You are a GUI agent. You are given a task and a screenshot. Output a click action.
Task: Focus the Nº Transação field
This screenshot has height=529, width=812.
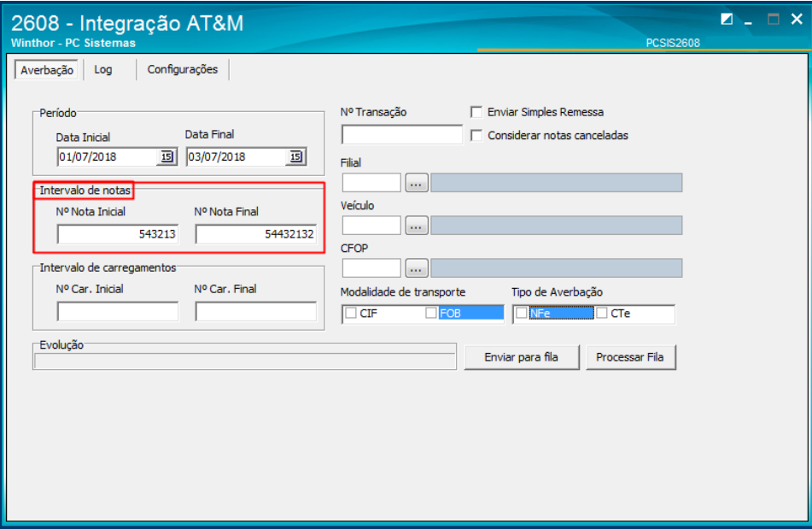pos(402,135)
